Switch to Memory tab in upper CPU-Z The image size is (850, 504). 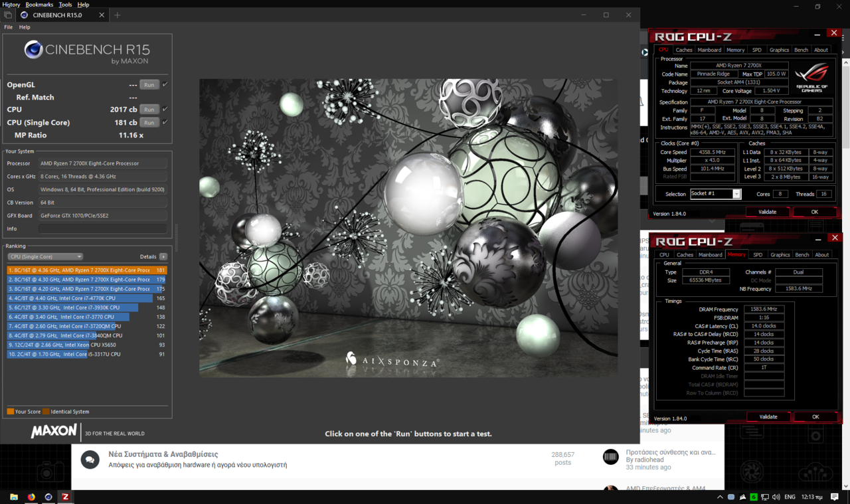pos(735,50)
